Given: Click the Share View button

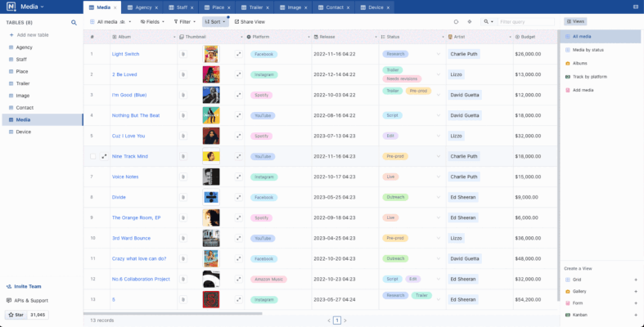Looking at the screenshot, I should coord(250,21).
